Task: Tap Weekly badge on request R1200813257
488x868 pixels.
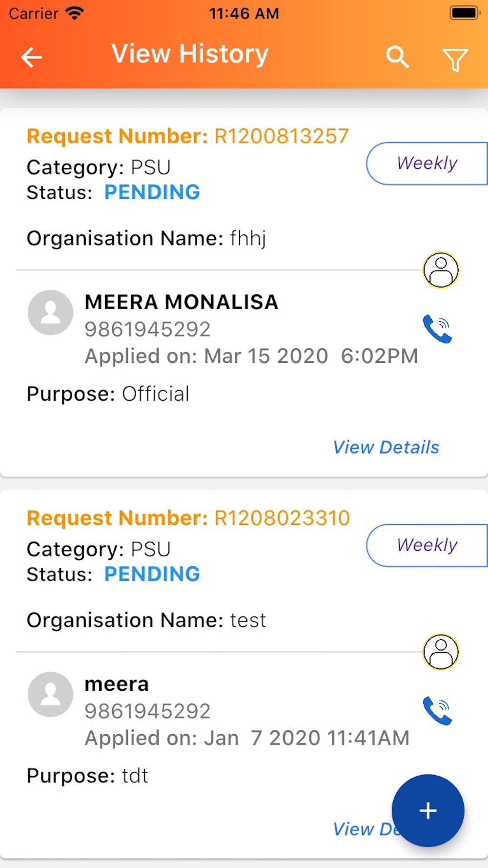Action: click(x=427, y=164)
